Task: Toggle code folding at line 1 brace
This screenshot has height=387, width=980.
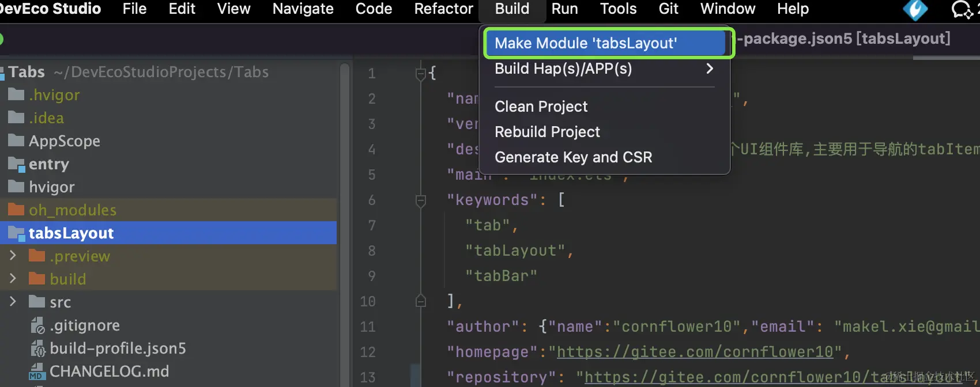Action: (x=421, y=73)
